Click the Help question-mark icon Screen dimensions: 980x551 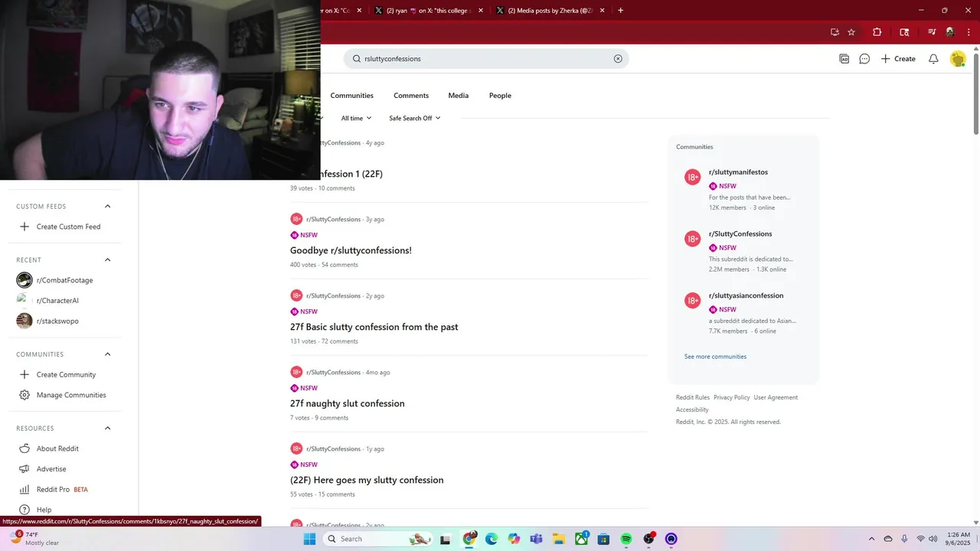click(x=24, y=510)
